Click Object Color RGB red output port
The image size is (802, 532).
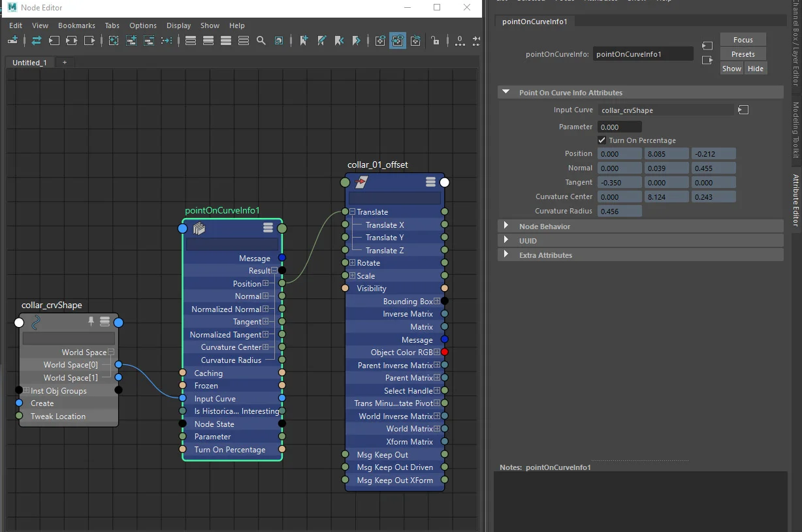click(444, 352)
